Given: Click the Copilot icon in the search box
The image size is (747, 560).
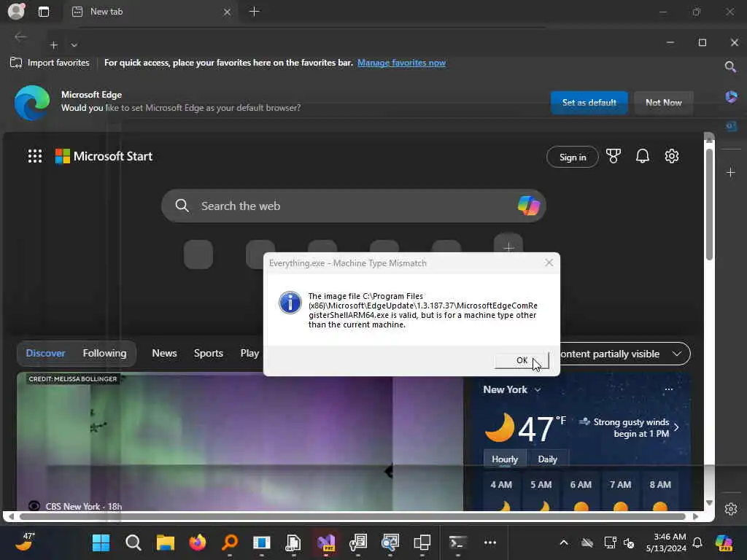Looking at the screenshot, I should [528, 206].
